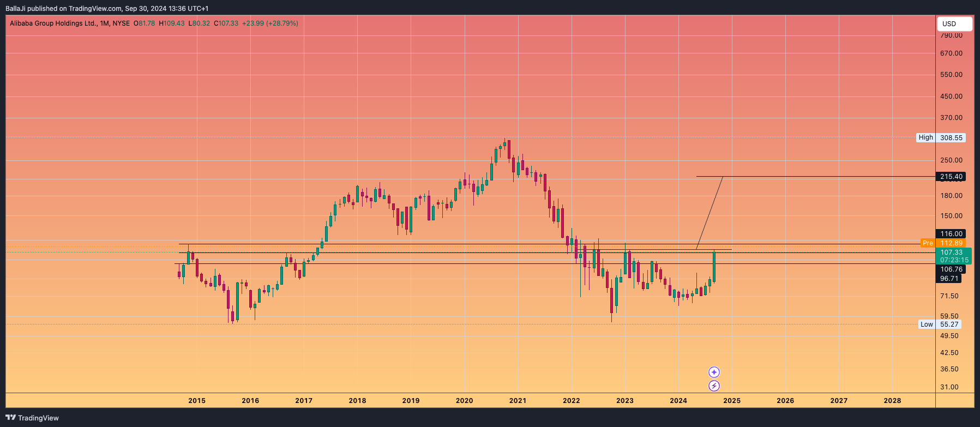Viewport: 980px width, 427px height.
Task: Click the 2022 time axis label
Action: point(571,401)
